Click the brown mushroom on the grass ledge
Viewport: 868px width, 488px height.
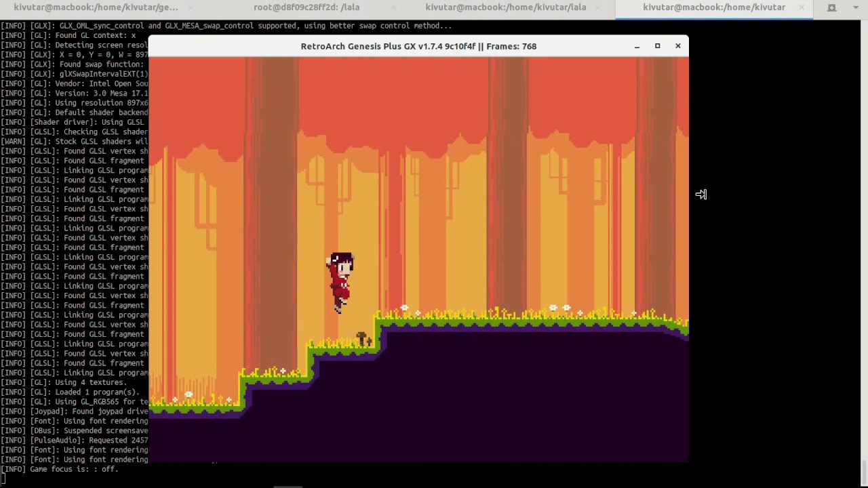(x=363, y=338)
